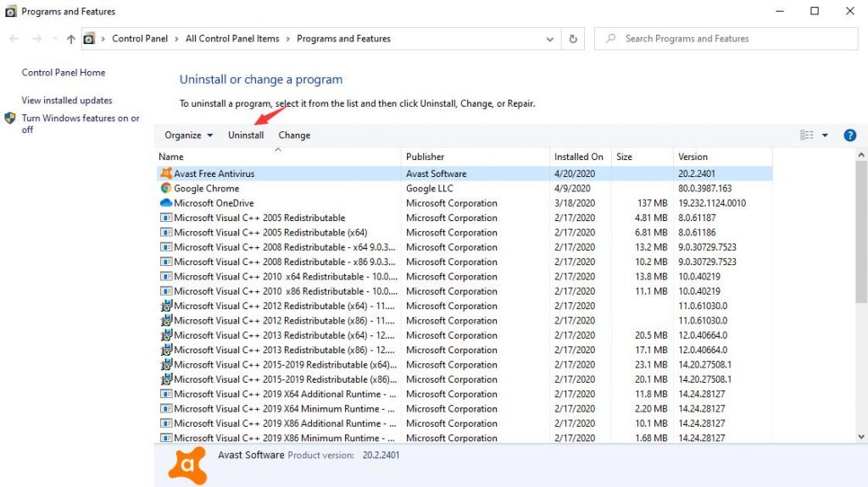Click the Control Panel icon in address bar
The image size is (868, 487).
88,39
